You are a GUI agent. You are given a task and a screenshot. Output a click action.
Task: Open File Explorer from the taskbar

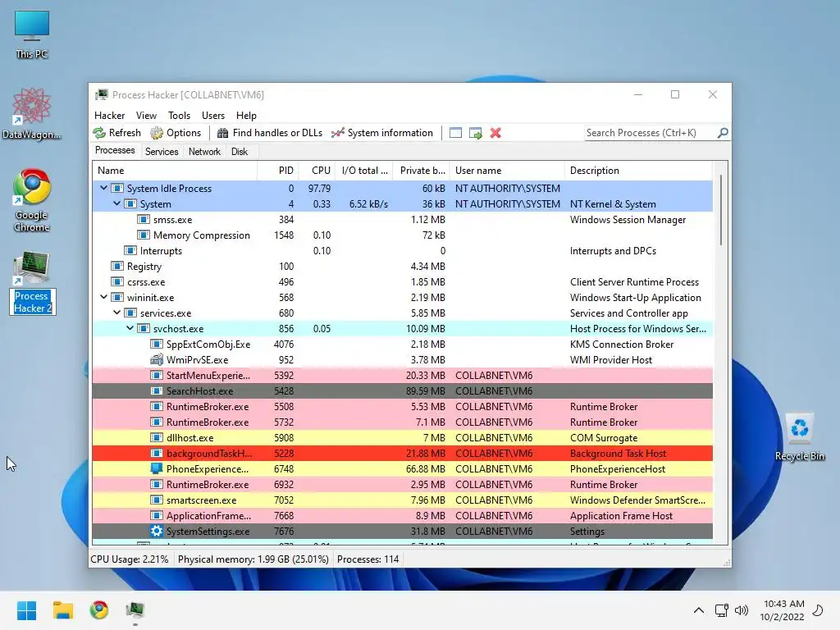coord(62,610)
